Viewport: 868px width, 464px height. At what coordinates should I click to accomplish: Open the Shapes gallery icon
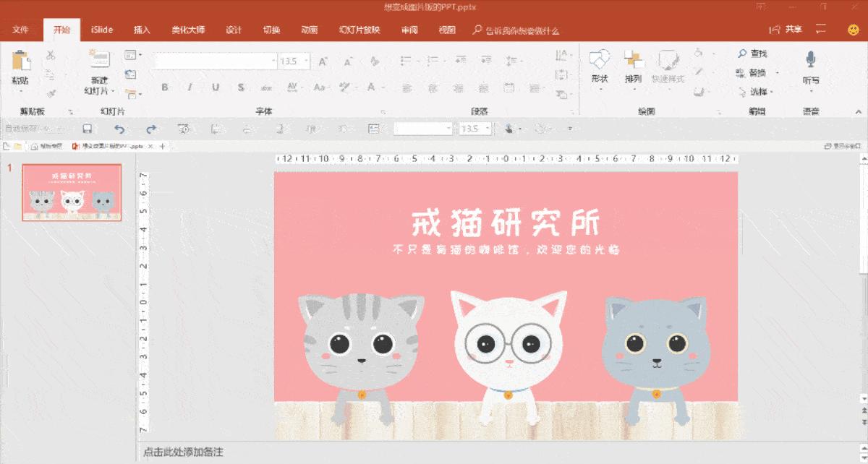tap(600, 61)
